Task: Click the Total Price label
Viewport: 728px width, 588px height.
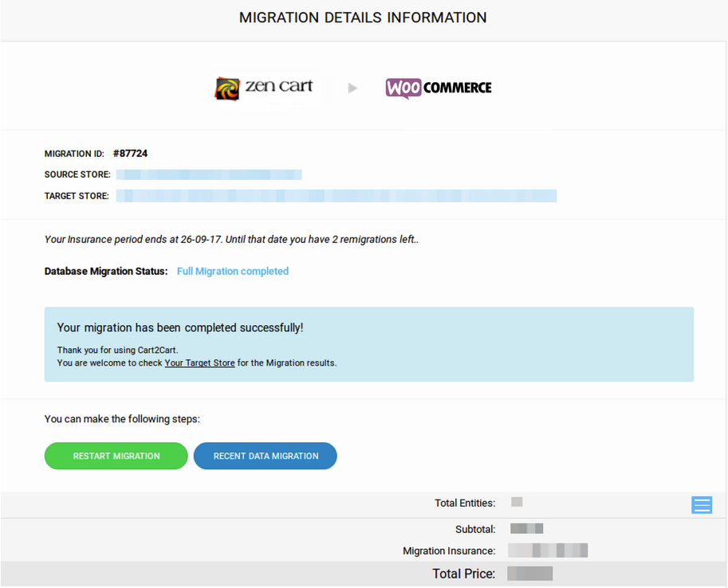Action: (x=464, y=574)
